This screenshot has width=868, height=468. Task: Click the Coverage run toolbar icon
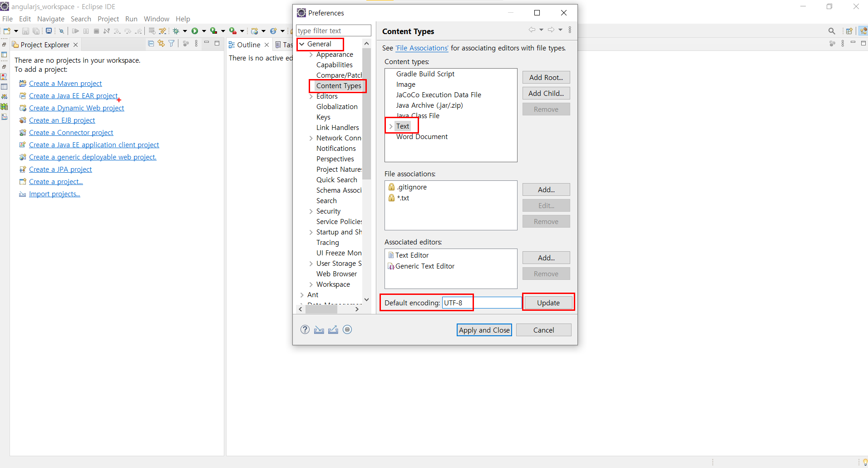click(213, 31)
